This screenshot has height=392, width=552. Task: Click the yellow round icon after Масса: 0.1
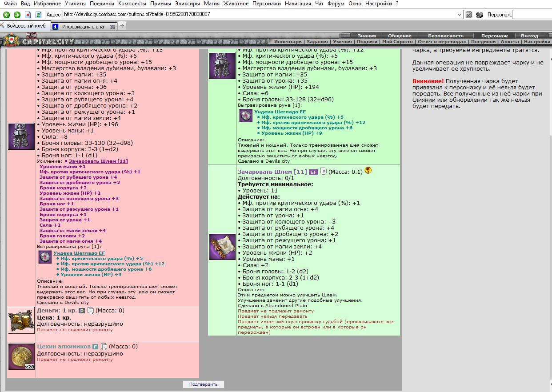[x=368, y=170]
